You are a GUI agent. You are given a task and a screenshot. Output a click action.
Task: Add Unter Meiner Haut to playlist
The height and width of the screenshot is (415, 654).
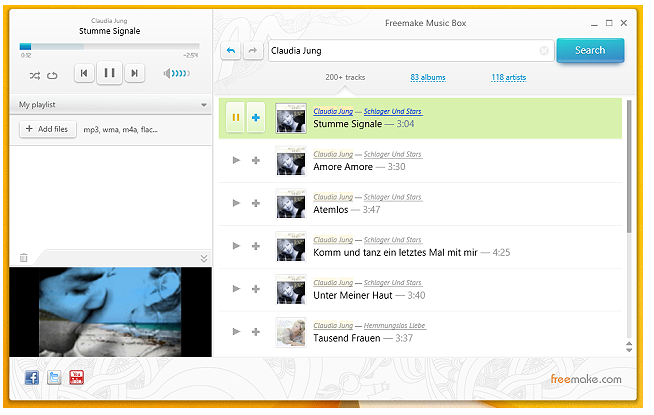pos(256,289)
